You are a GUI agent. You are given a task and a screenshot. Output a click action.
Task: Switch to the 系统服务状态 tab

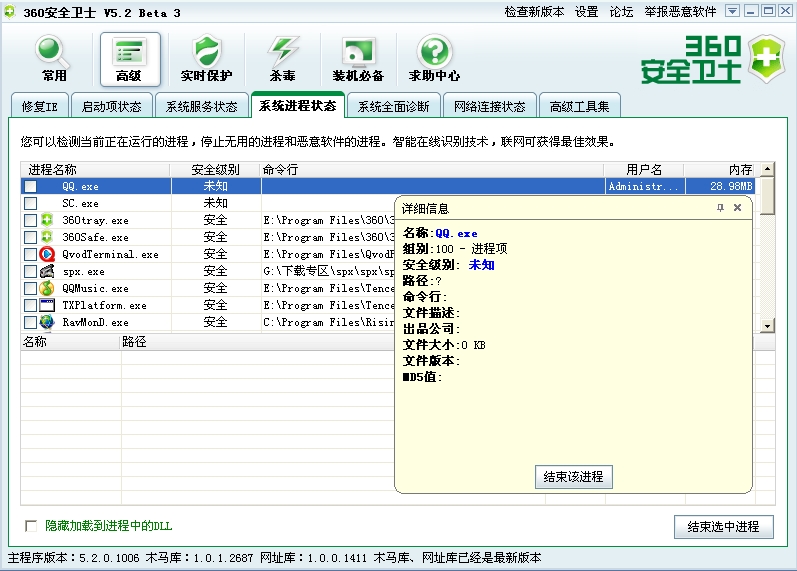click(x=202, y=106)
